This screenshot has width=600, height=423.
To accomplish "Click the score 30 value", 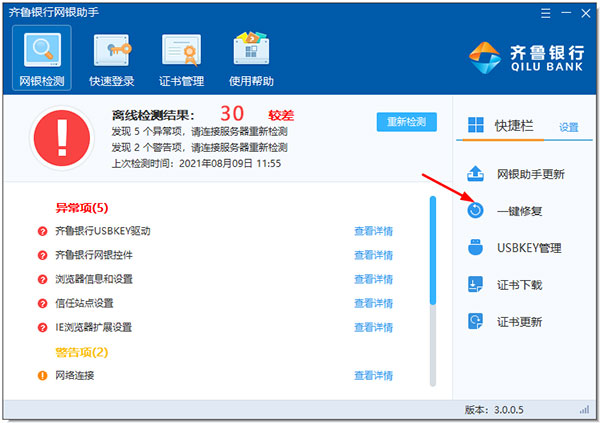I will click(x=232, y=114).
